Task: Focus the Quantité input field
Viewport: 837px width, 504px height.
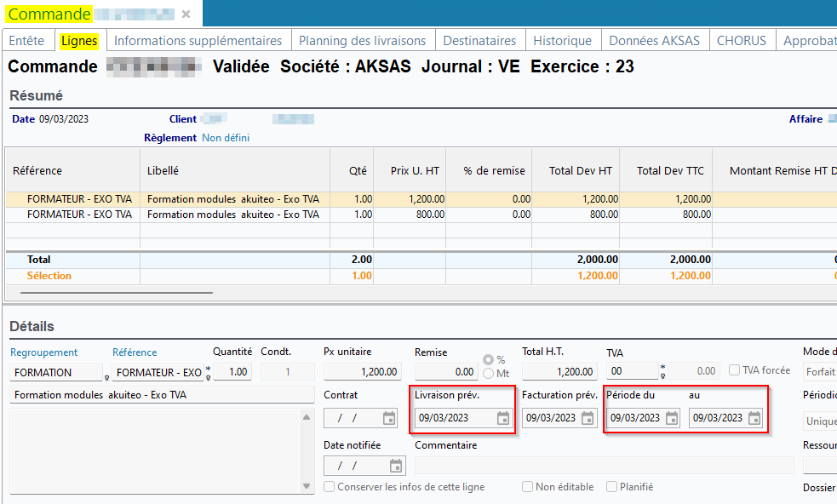Action: [232, 372]
